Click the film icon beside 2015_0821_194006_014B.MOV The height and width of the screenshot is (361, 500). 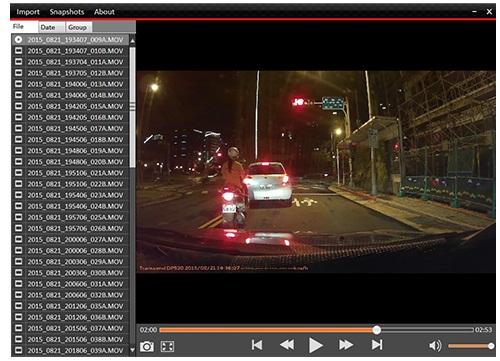[18, 95]
